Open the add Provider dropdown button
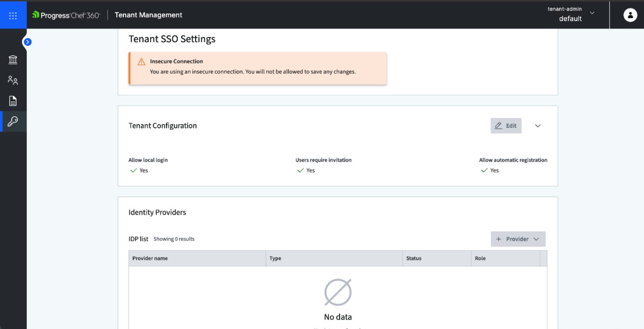The width and height of the screenshot is (644, 329). point(518,239)
